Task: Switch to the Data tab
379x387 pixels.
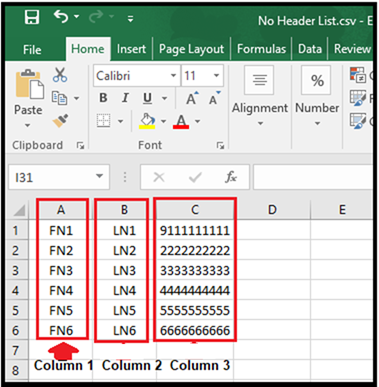Action: tap(310, 49)
